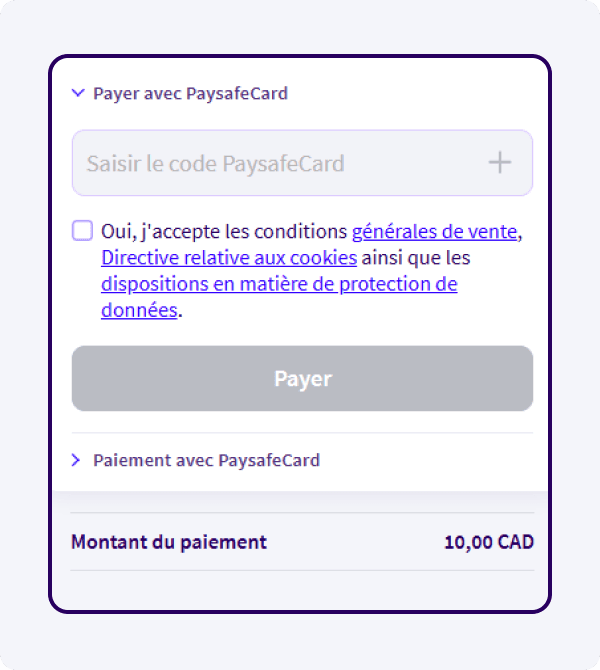
Task: Select the "Paiement avec PaysafeCard" section heading
Action: 206,461
